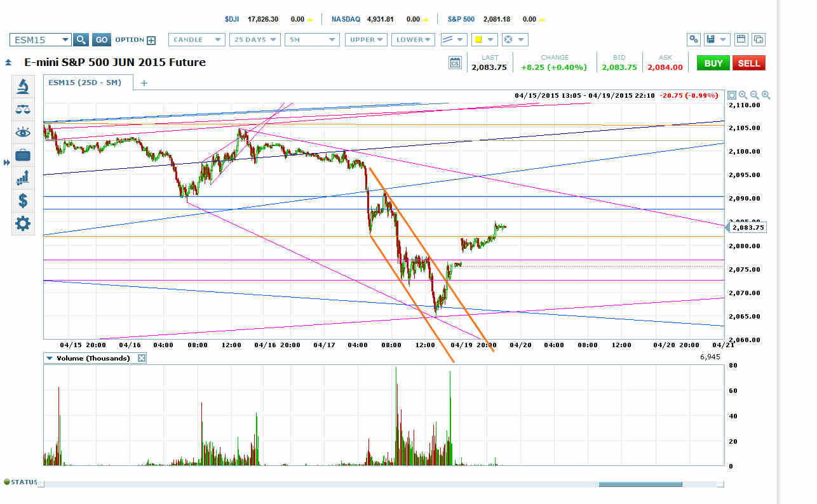Open the 5M interval dropdown
The height and width of the screenshot is (504, 817).
coord(312,40)
